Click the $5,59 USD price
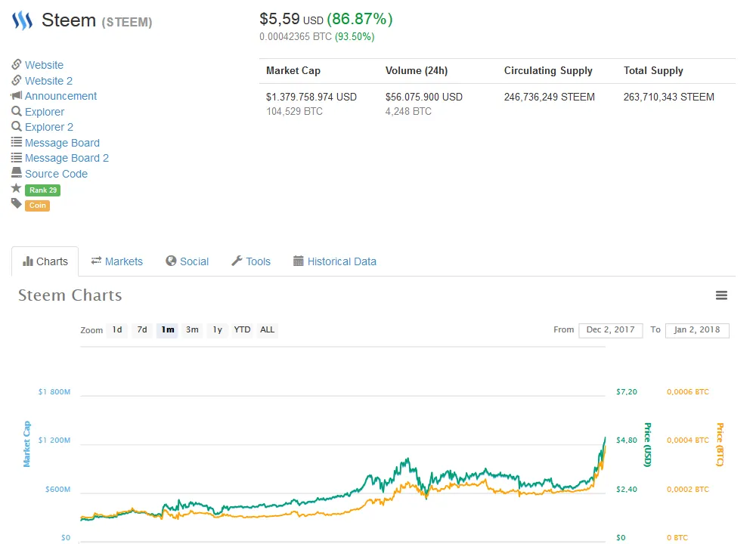Screen dimensions: 756x544 tap(291, 20)
